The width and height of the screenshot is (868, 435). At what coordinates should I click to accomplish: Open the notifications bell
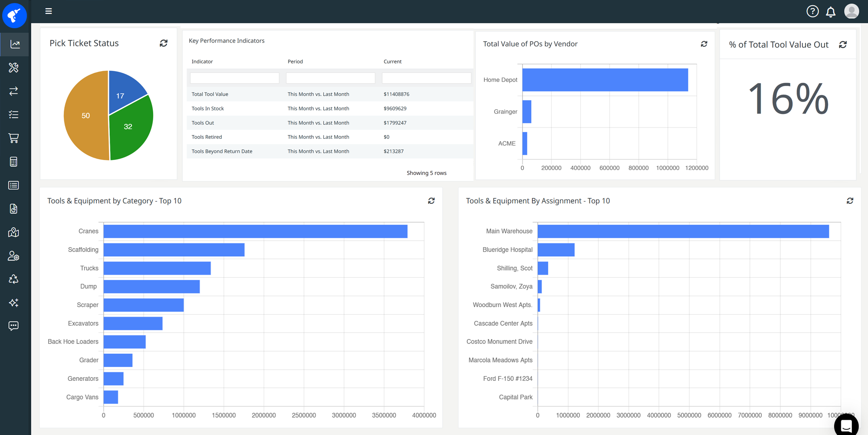click(x=831, y=11)
